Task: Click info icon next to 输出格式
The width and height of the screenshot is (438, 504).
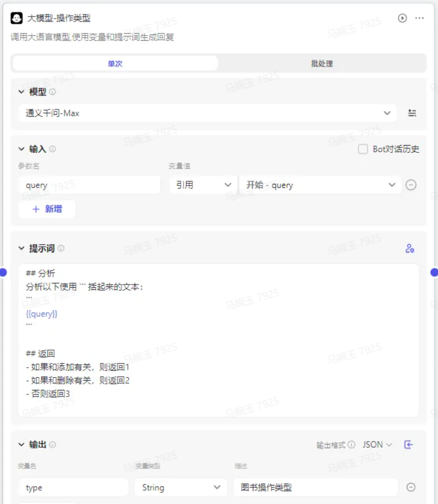Action: pos(352,445)
